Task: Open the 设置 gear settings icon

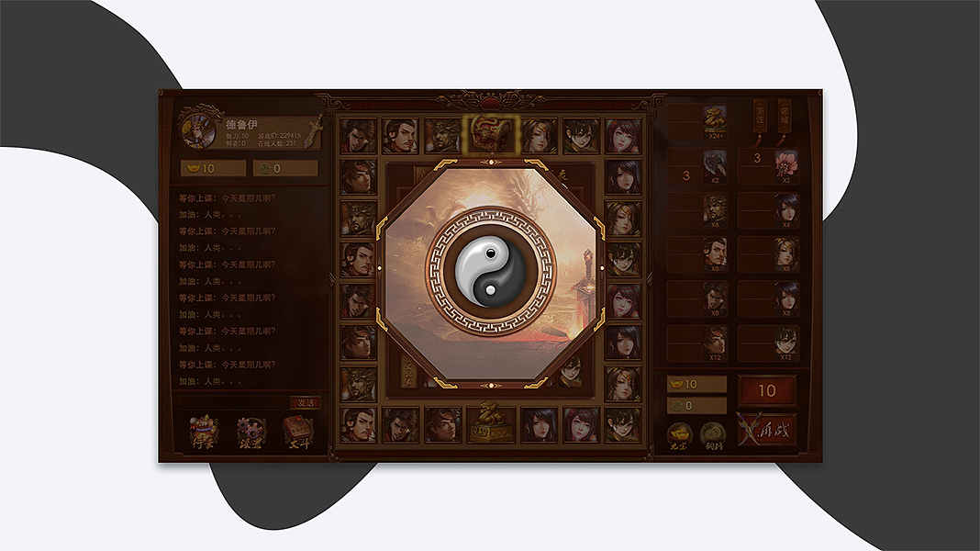Action: [251, 433]
